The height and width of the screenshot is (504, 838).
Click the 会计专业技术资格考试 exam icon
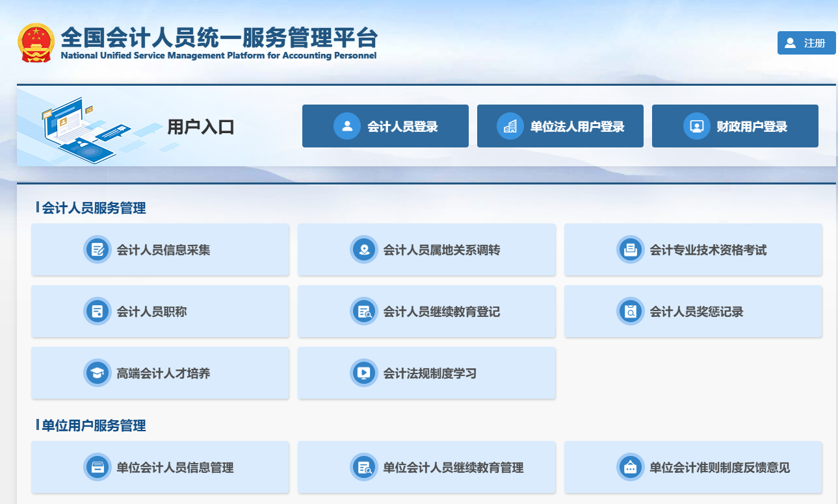[x=630, y=250]
